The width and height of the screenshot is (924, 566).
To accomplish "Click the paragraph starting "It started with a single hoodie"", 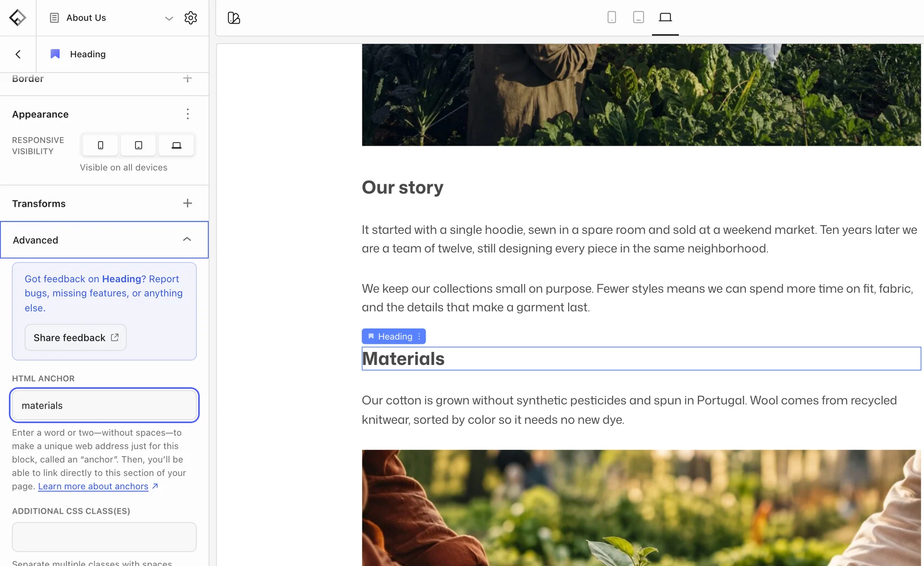I will [x=639, y=239].
